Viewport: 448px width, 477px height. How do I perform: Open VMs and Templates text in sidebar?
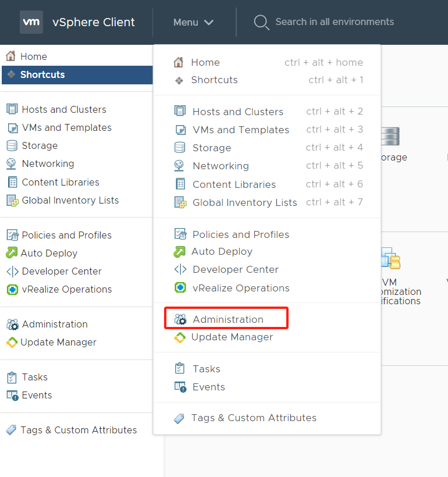click(x=67, y=127)
